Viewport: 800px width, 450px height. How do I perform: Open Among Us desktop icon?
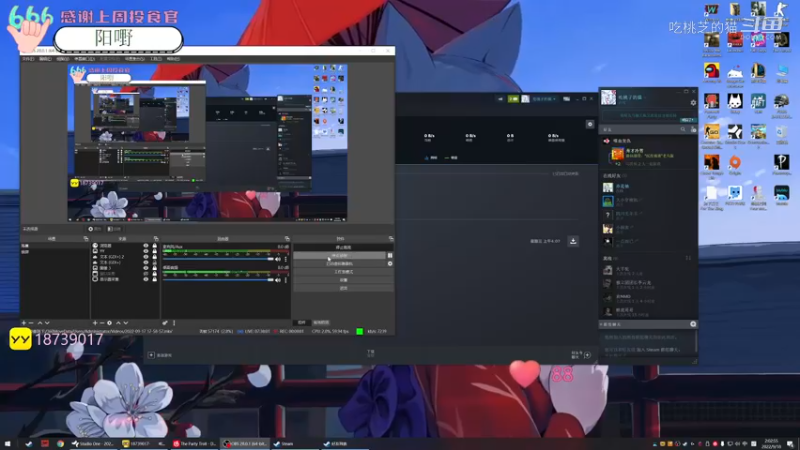[711, 73]
